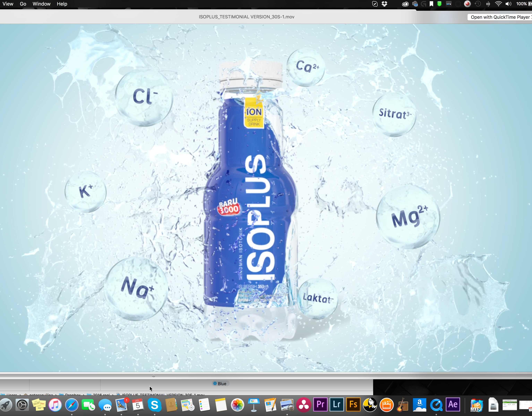Open the Go menu
This screenshot has width=532, height=416.
23,4
